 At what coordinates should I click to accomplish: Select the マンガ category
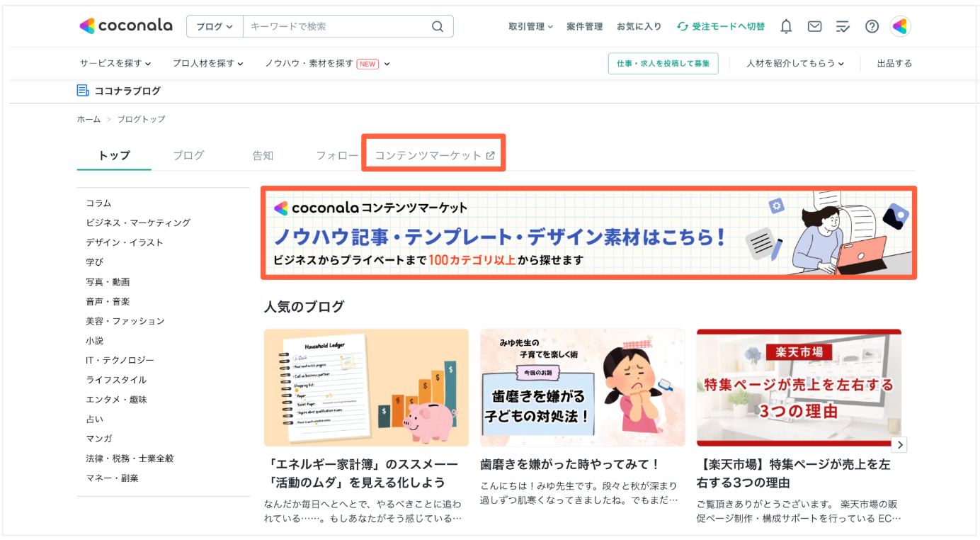click(x=98, y=439)
